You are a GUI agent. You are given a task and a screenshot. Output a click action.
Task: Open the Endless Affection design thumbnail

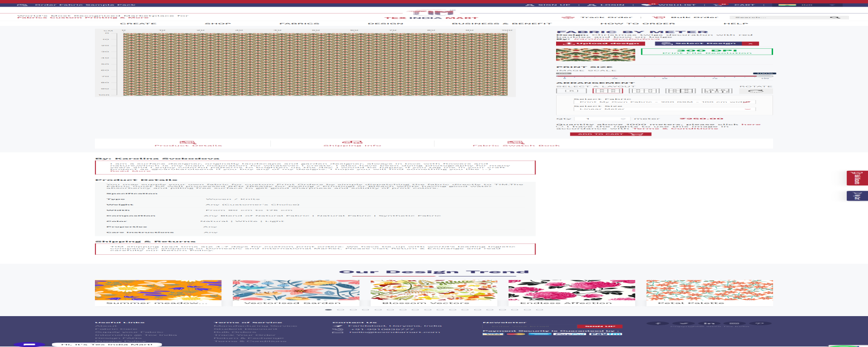click(x=571, y=291)
